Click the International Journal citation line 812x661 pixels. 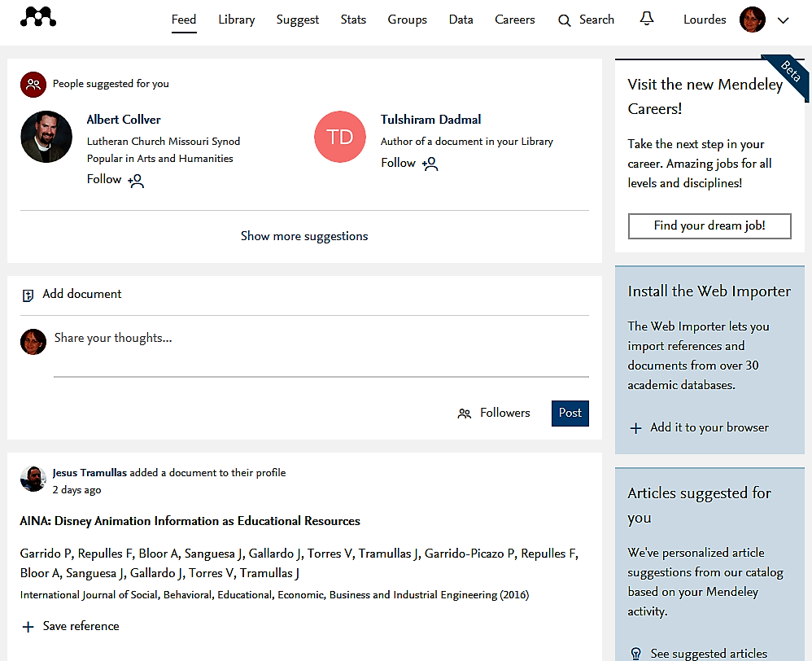point(274,595)
